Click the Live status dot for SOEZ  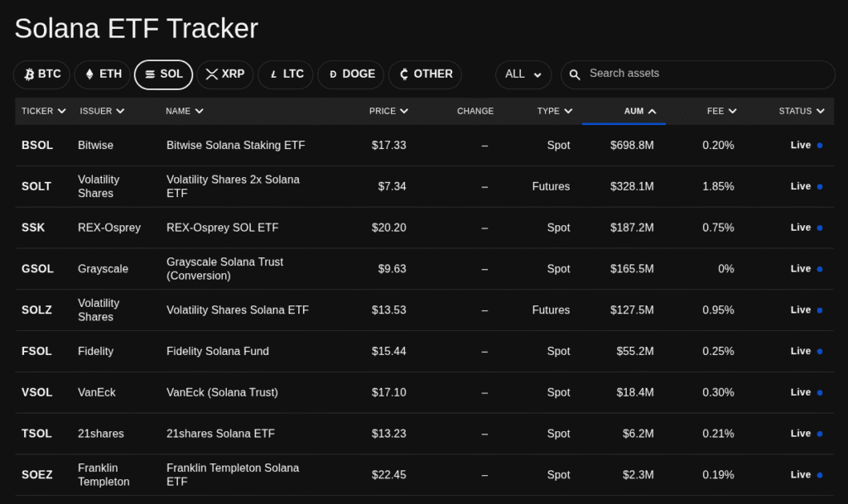[x=820, y=475]
